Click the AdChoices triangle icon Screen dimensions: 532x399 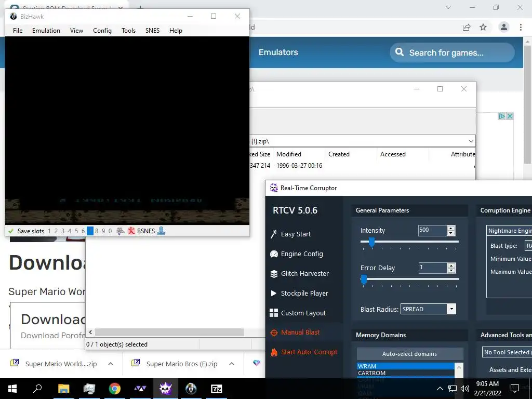(501, 116)
